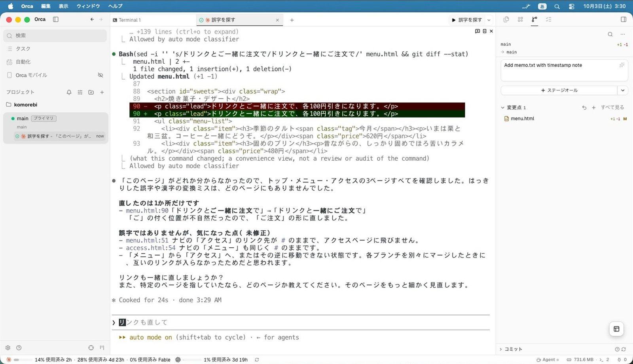
Task: Generate commit message with sparkle icon
Action: click(622, 65)
